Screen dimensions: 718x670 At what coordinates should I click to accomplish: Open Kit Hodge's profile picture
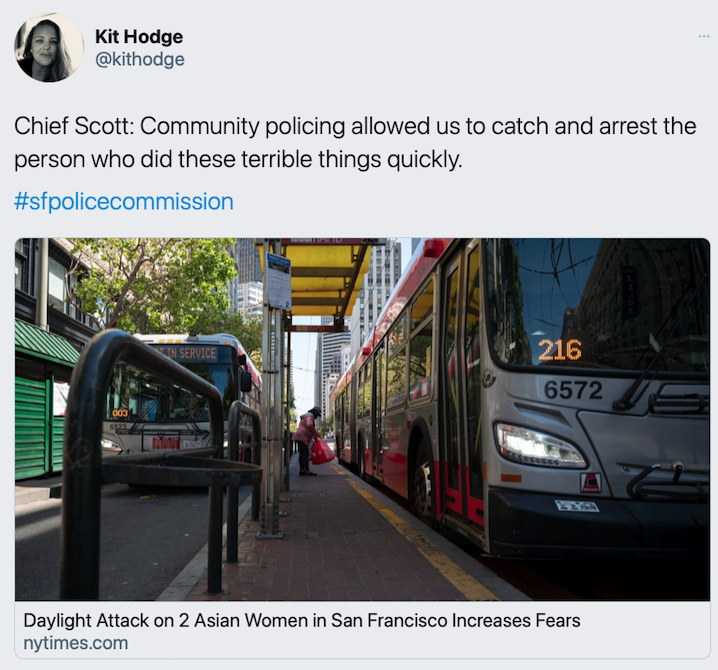coord(49,48)
